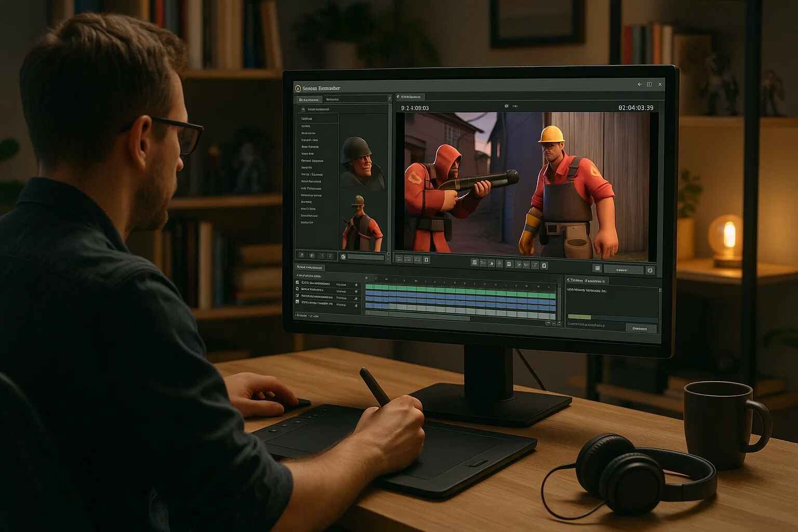Viewport: 798px width, 532px height.
Task: Click round icon beside the thumbnail size slider
Action: click(x=343, y=257)
